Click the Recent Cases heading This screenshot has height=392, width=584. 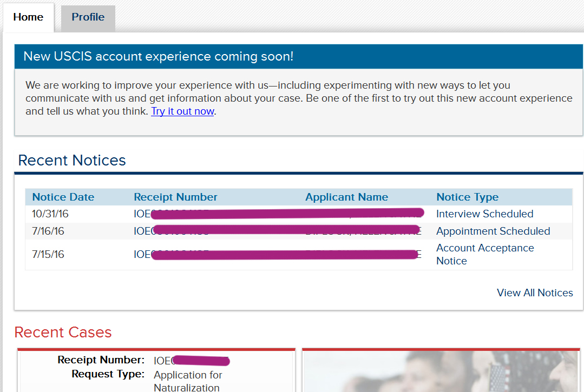click(x=63, y=332)
